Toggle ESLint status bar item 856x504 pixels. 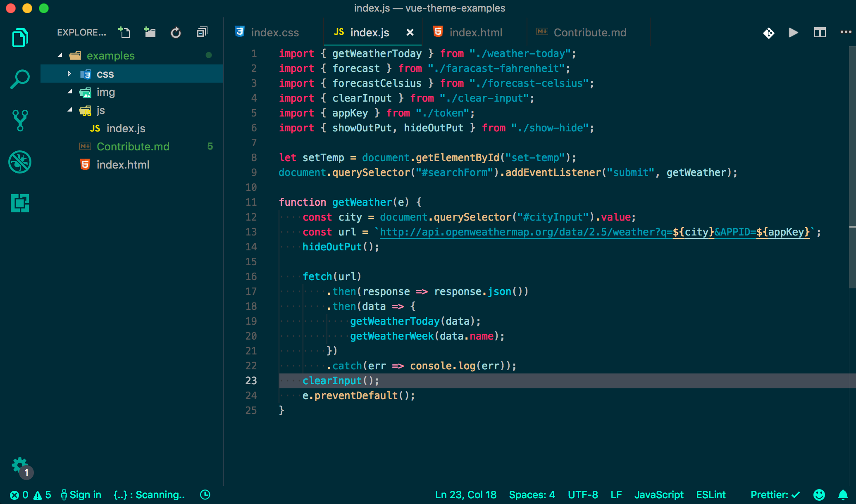[711, 494]
